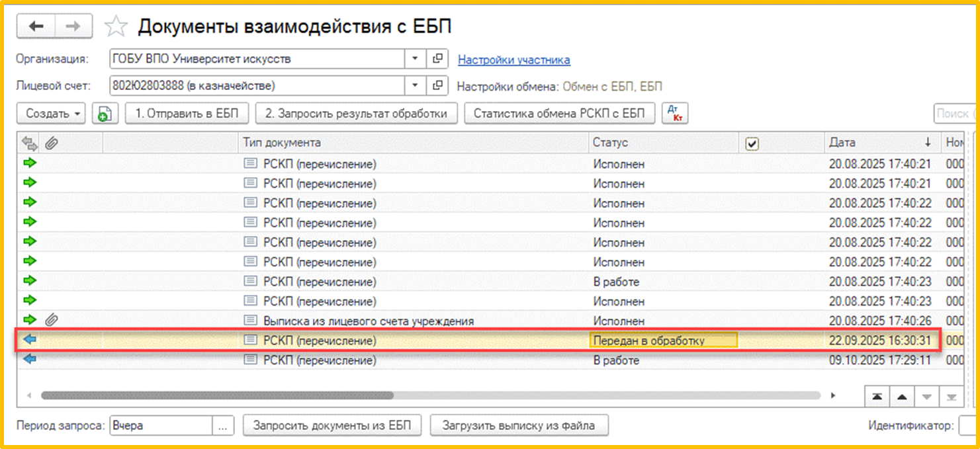
Task: Select В работе status at 09.10.2025 17:29:11
Action: 664,360
